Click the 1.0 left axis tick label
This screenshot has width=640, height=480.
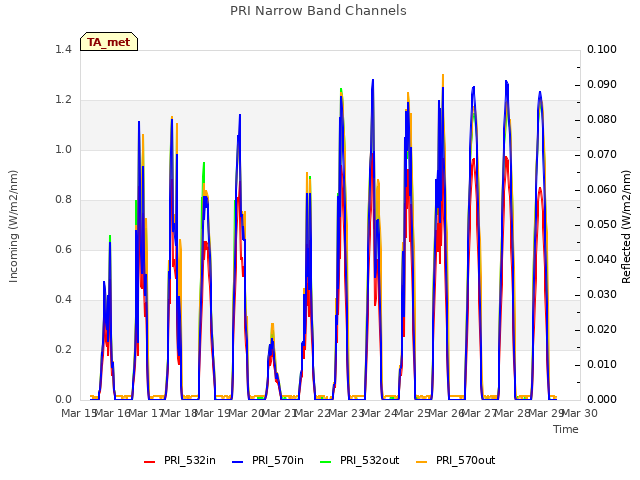point(63,149)
